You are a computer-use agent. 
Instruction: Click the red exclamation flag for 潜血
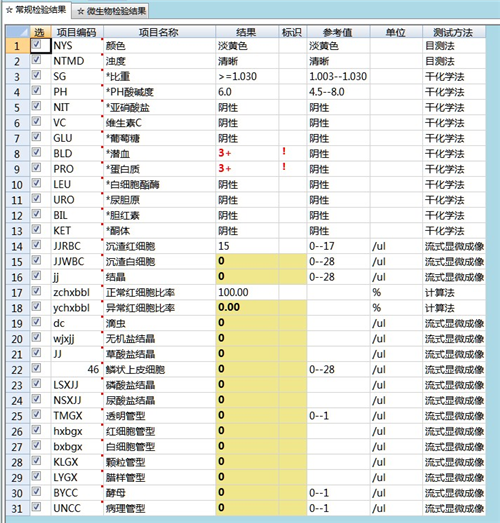tap(284, 151)
